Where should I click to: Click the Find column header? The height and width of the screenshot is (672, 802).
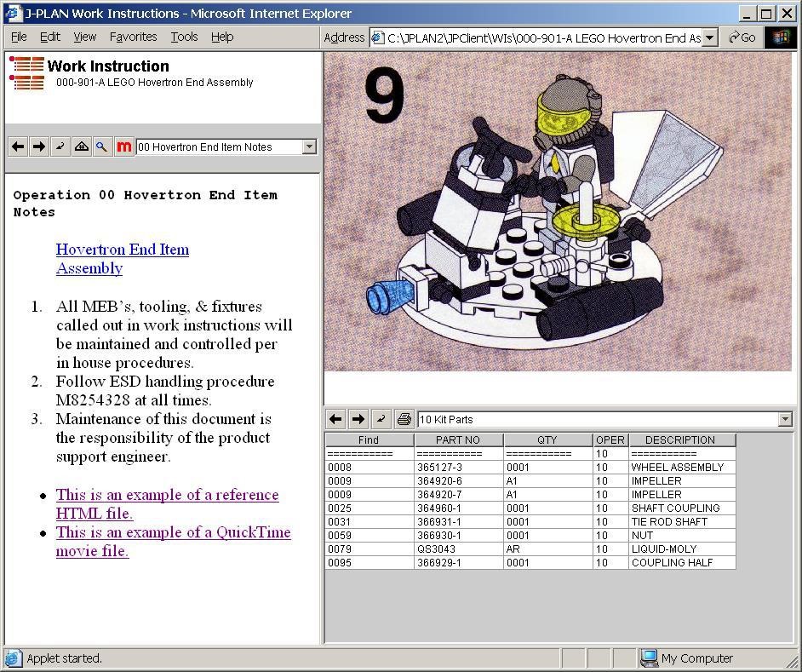point(369,440)
